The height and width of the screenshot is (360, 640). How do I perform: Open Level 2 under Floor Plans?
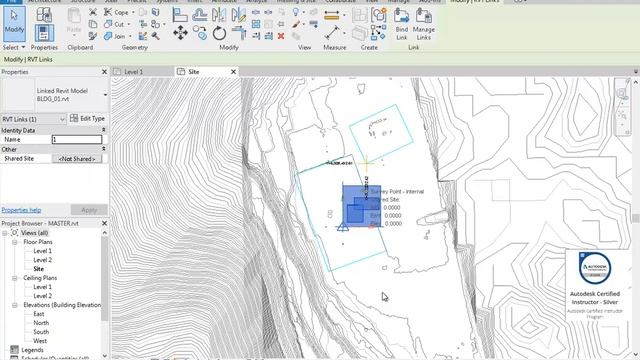pos(42,260)
